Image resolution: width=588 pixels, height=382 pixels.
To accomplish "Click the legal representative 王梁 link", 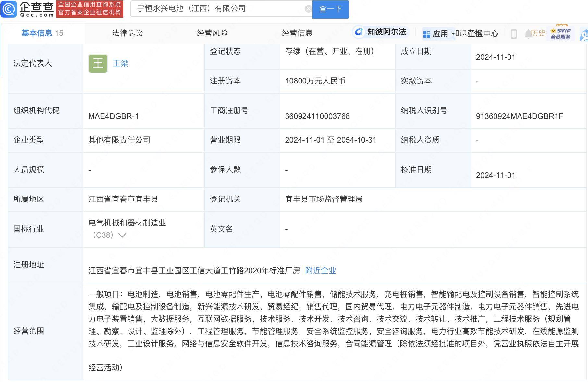I will (120, 63).
